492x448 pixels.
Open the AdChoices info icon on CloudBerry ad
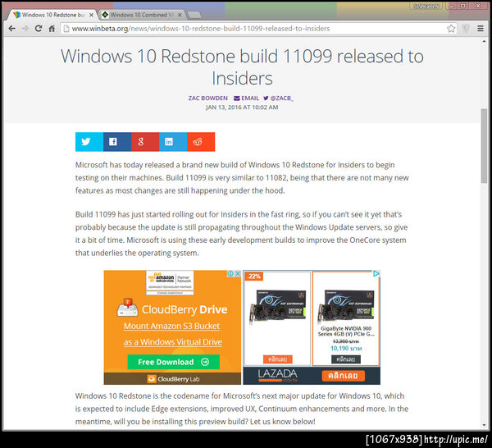click(x=230, y=274)
